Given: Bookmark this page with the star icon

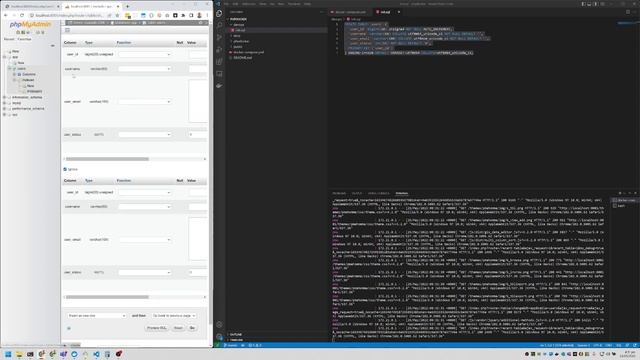Looking at the screenshot, I should pos(117,15).
